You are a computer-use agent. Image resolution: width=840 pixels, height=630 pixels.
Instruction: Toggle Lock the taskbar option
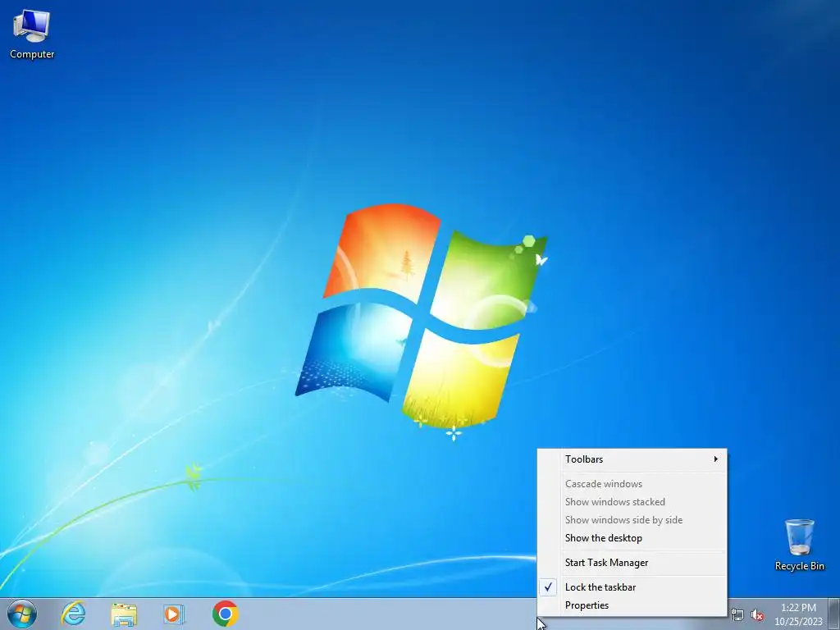click(632, 587)
